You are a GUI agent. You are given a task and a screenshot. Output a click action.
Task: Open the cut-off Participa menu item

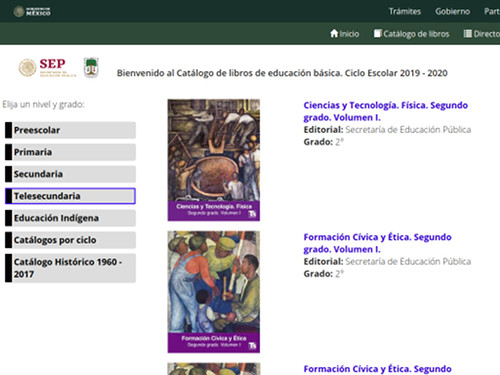pyautogui.click(x=492, y=11)
